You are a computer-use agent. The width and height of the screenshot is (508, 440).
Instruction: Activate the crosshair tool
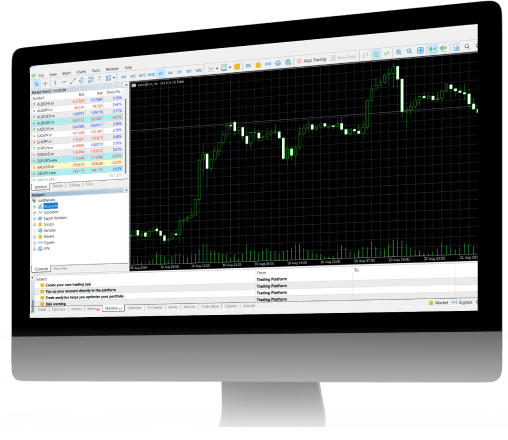45,84
